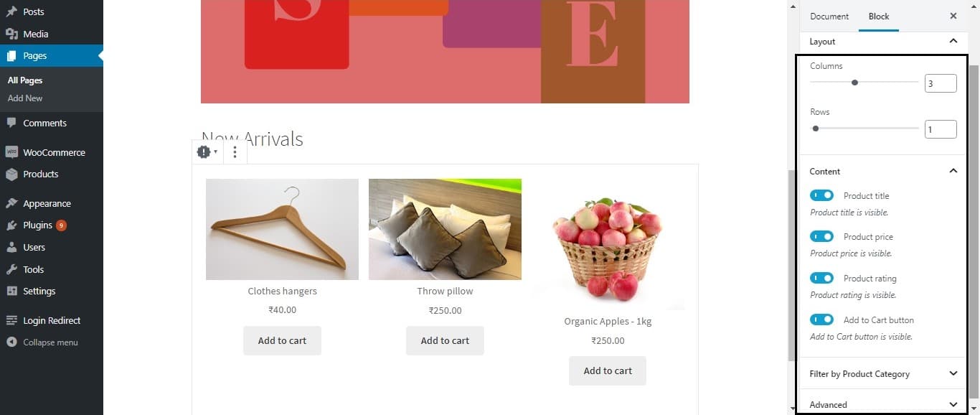The height and width of the screenshot is (415, 980).
Task: Open the WooCommerce menu icon
Action: pos(11,152)
